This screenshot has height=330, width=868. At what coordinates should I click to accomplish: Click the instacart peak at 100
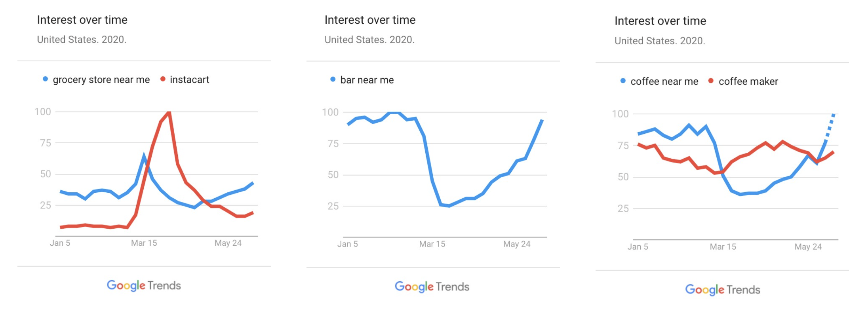click(169, 113)
